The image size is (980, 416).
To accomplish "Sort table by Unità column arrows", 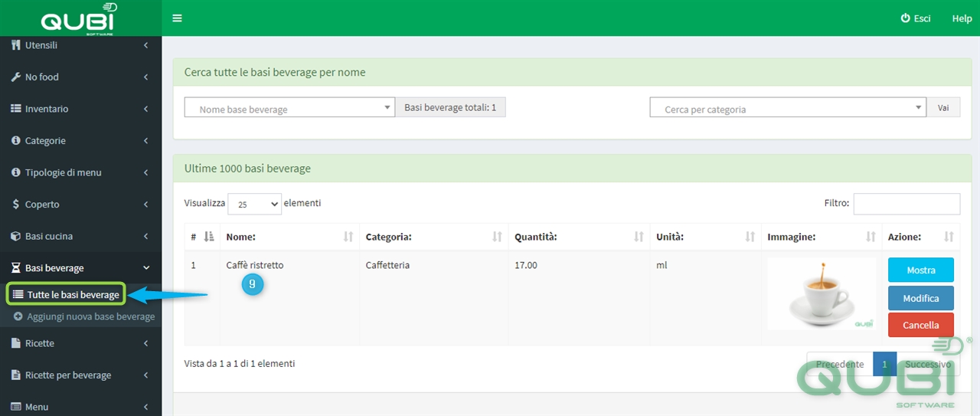I will pyautogui.click(x=750, y=237).
